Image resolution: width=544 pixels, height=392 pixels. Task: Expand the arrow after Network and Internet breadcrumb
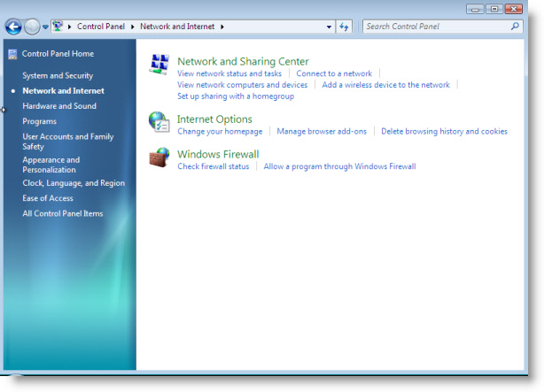coord(222,27)
